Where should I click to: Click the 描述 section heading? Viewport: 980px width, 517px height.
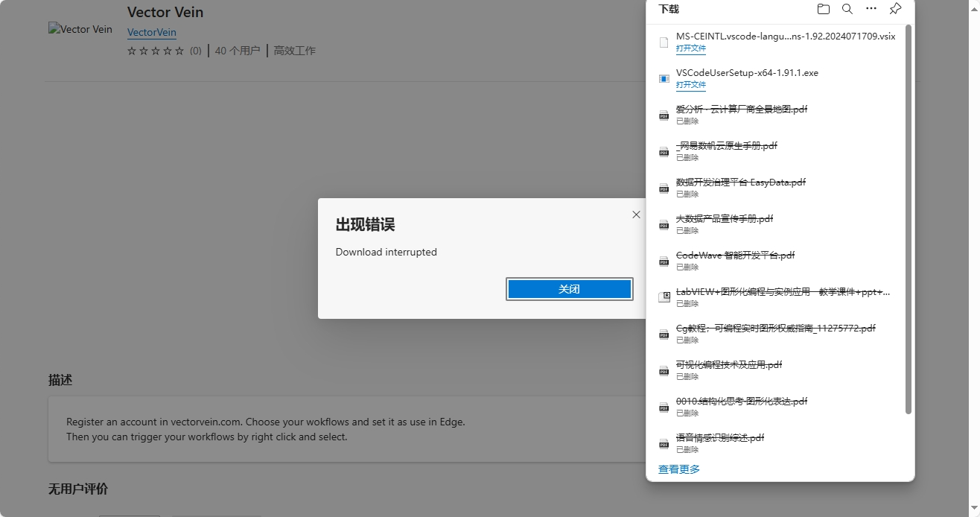pos(60,380)
